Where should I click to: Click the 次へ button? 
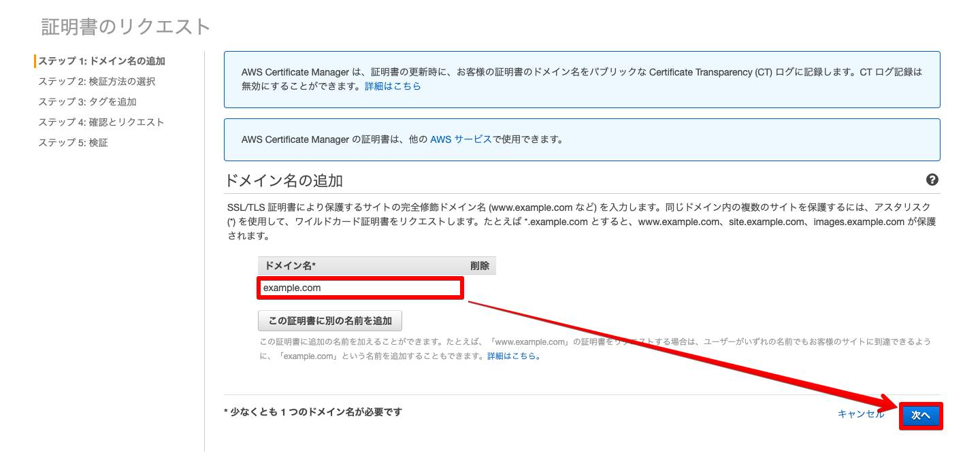[921, 415]
